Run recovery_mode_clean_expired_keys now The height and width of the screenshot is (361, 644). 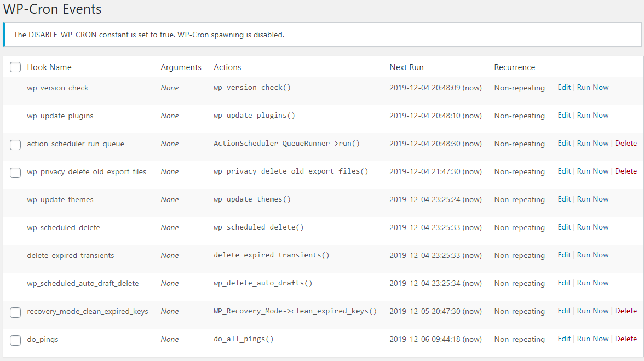point(593,311)
